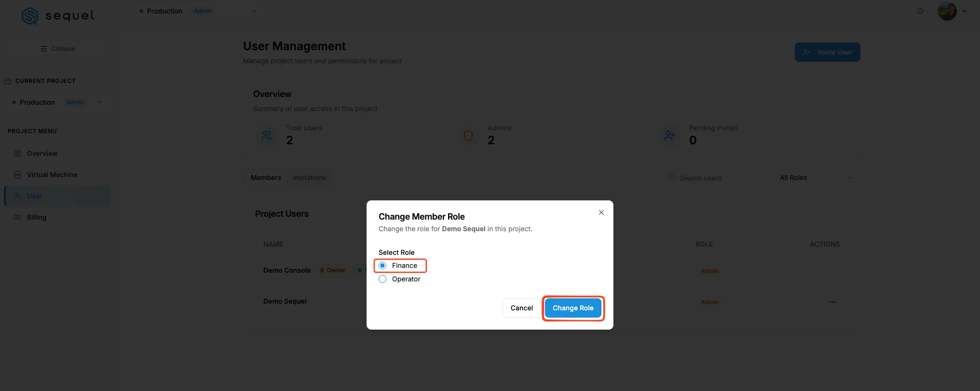Switch to the Invitations tab
This screenshot has height=391, width=980.
coord(309,178)
